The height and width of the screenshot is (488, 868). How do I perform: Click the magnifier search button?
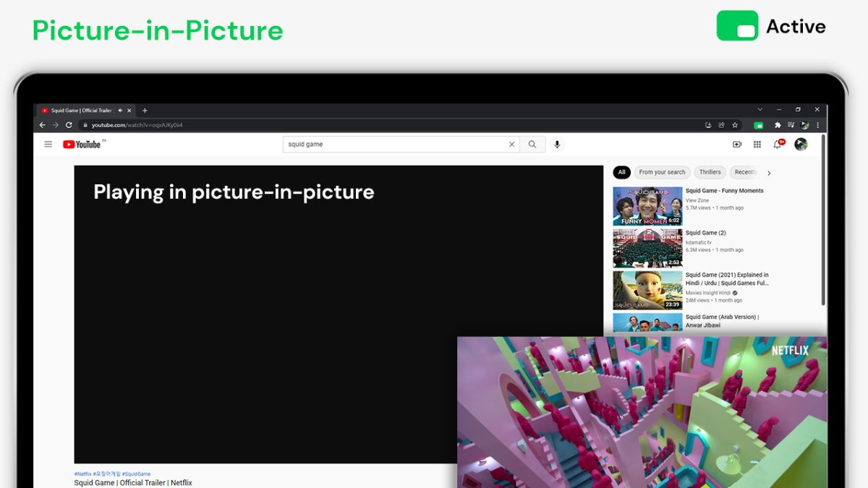532,145
